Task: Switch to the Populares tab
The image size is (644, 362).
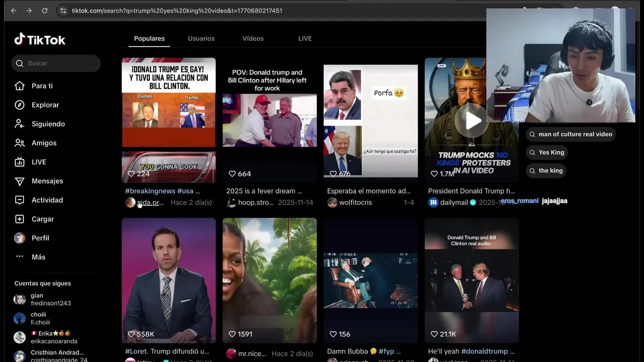Action: coord(149,39)
